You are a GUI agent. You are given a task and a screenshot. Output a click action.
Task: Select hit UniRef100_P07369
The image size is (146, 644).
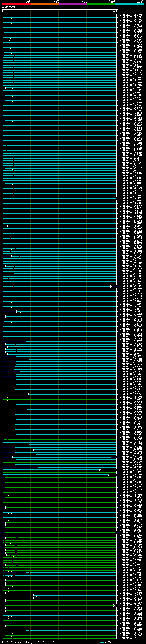point(131,93)
